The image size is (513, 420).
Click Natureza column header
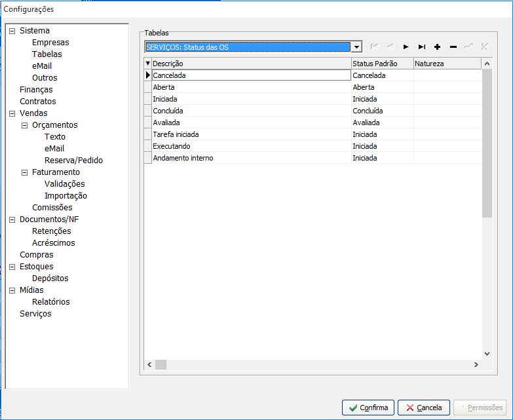[447, 64]
